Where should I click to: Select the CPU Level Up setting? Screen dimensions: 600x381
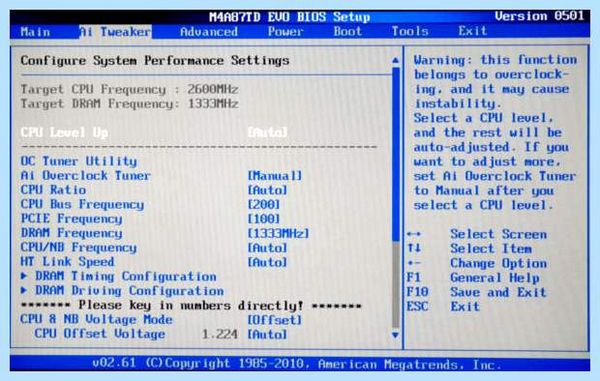pos(64,133)
